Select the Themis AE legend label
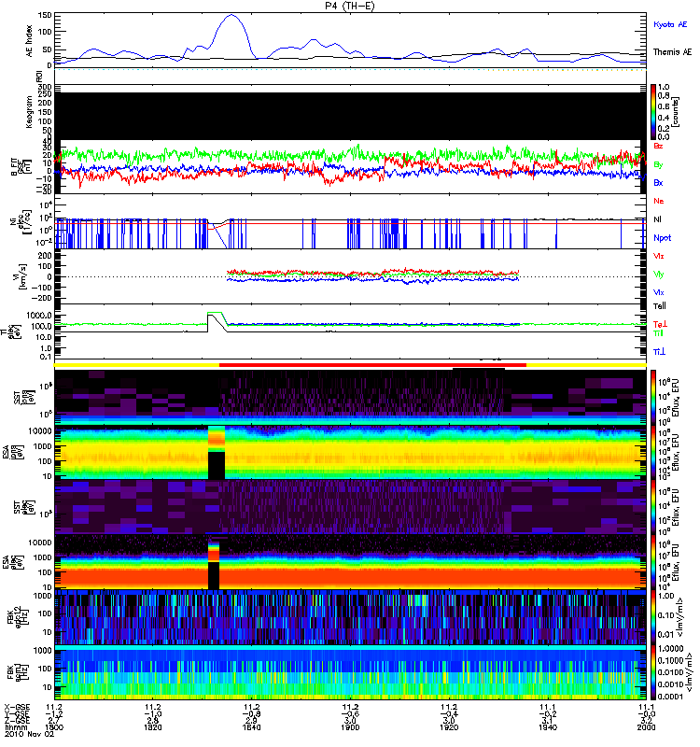This screenshot has height=747, width=700. 672,52
